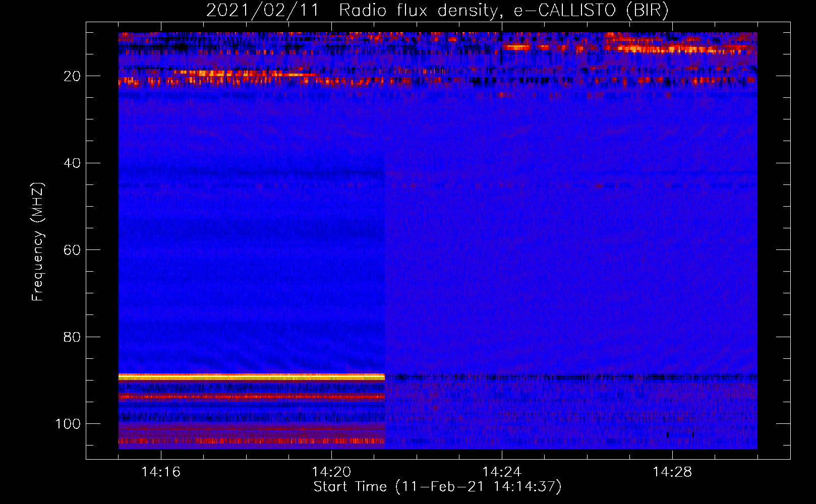The width and height of the screenshot is (816, 504).
Task: Click the 100 MHz frequency tick label
Action: [68, 424]
